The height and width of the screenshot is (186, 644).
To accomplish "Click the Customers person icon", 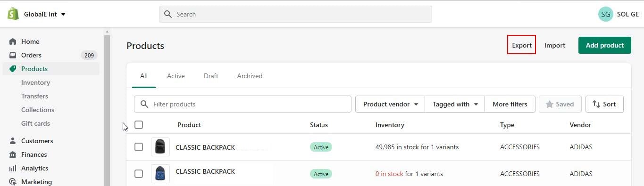I will [13, 141].
